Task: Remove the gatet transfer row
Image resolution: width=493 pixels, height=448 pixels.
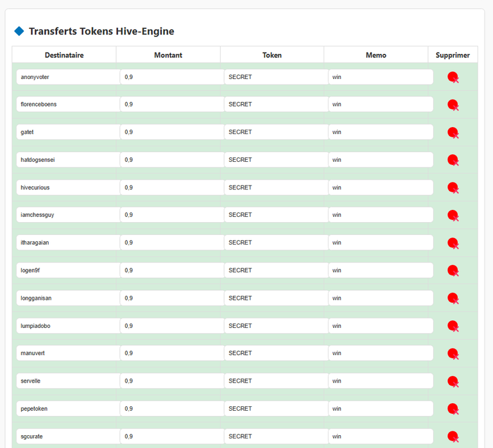Action: click(x=453, y=132)
